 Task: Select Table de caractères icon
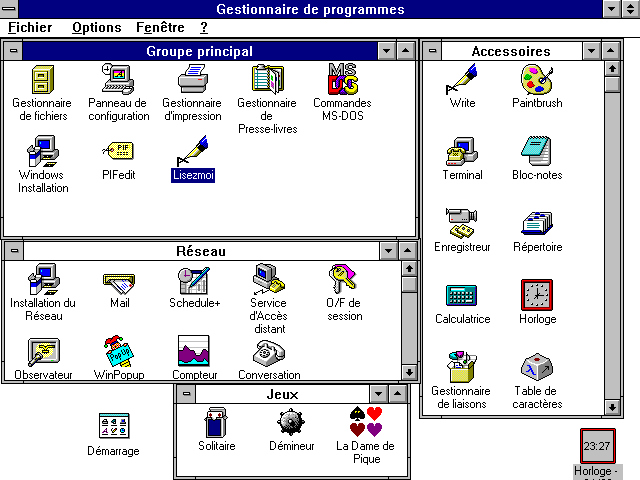(x=537, y=367)
